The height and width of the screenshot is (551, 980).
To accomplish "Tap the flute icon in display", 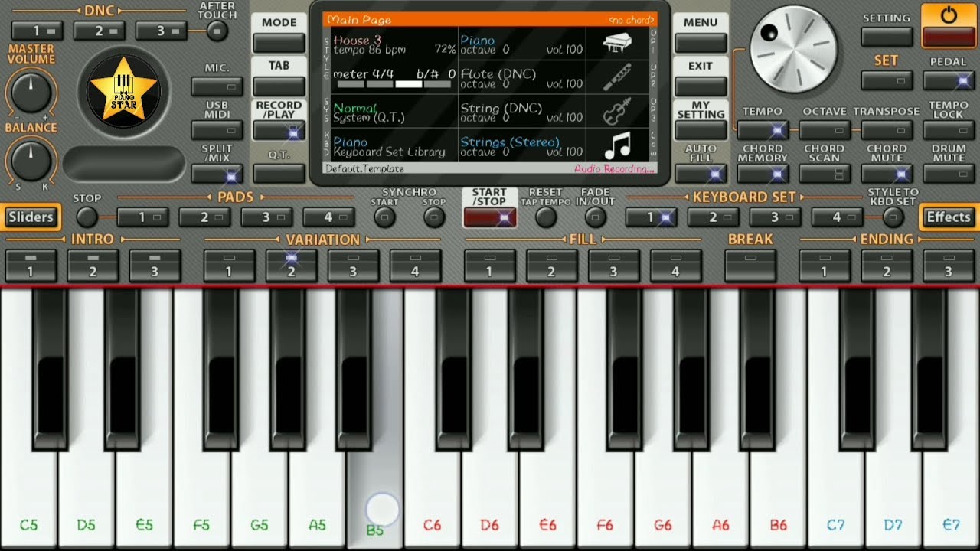I will (617, 77).
